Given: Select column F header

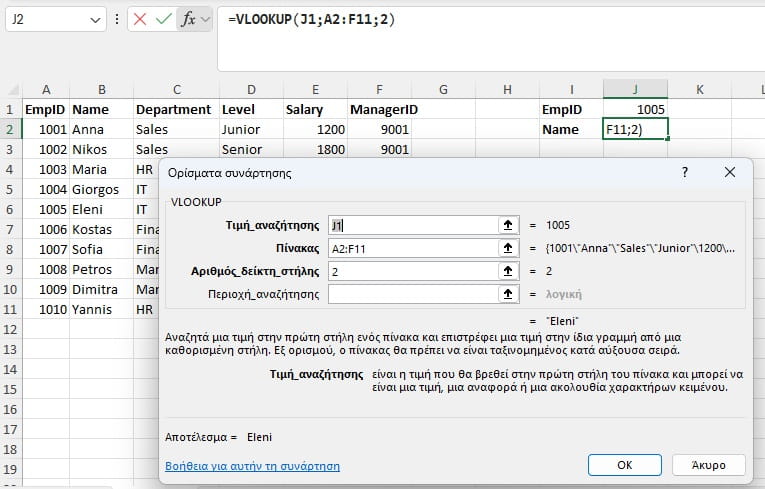Looking at the screenshot, I should [379, 90].
